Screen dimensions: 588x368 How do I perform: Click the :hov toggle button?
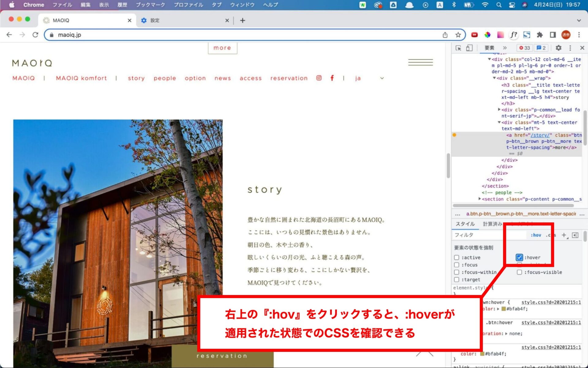(536, 235)
